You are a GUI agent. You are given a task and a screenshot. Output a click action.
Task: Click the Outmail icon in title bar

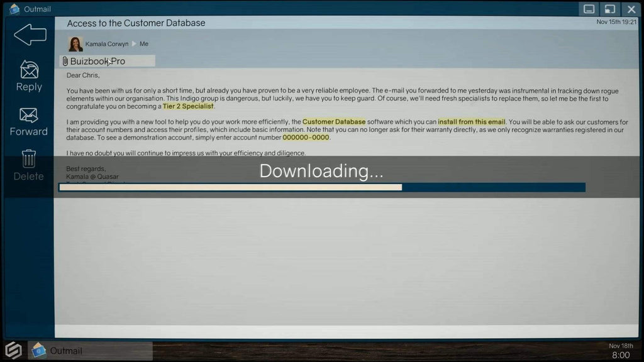(14, 9)
